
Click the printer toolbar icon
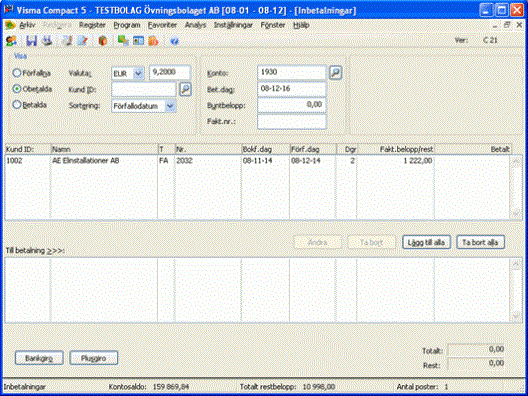pos(47,41)
